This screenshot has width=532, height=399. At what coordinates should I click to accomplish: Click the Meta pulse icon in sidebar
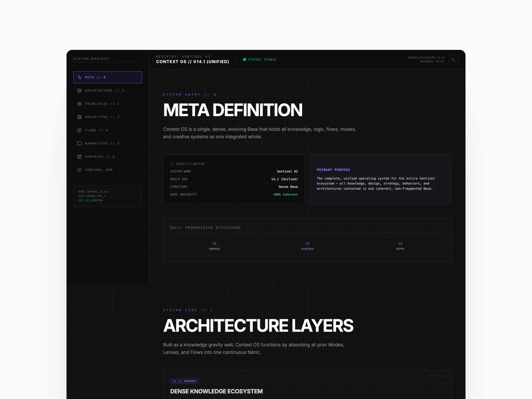[80, 77]
